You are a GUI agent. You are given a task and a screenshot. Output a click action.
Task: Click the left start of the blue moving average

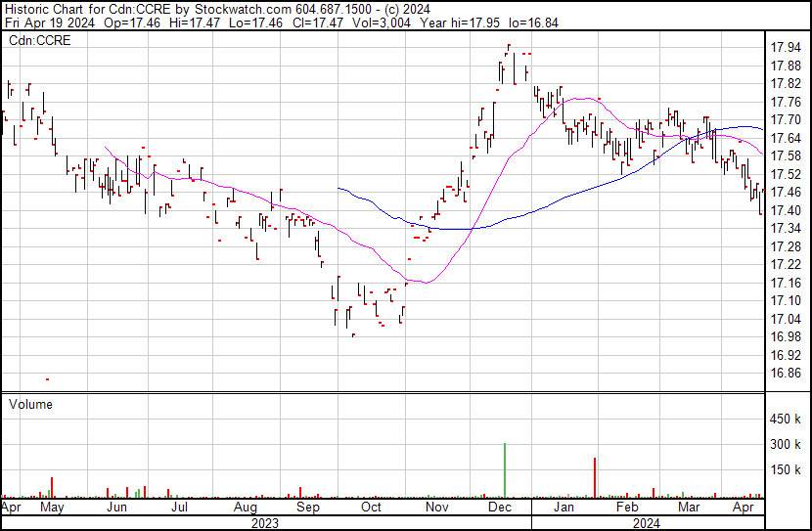pos(338,188)
